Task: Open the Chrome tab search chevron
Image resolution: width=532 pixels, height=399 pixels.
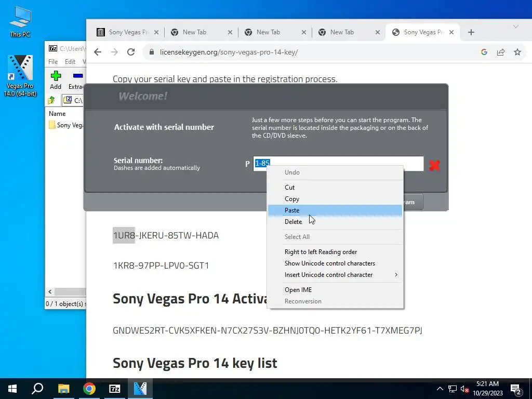Action: click(516, 26)
